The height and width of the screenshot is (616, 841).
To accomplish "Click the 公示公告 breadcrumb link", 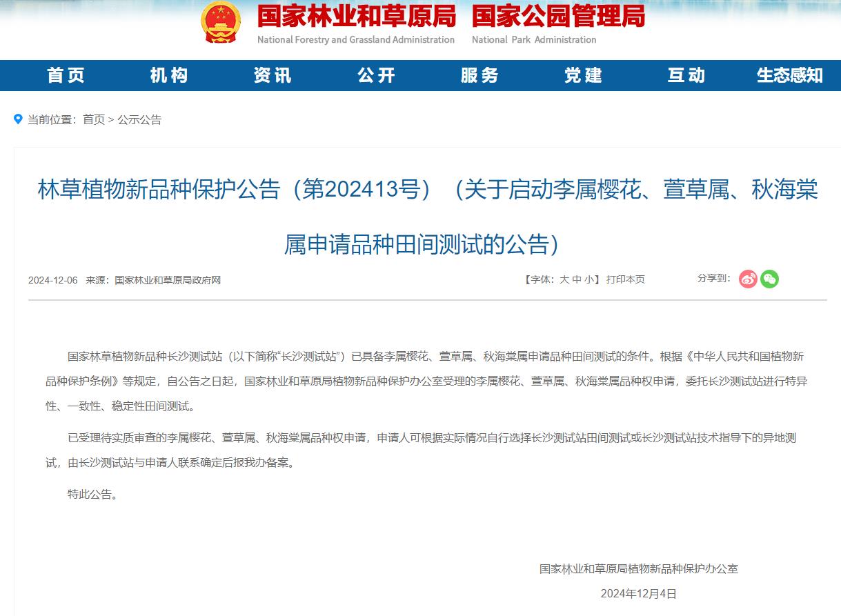I will (x=139, y=120).
